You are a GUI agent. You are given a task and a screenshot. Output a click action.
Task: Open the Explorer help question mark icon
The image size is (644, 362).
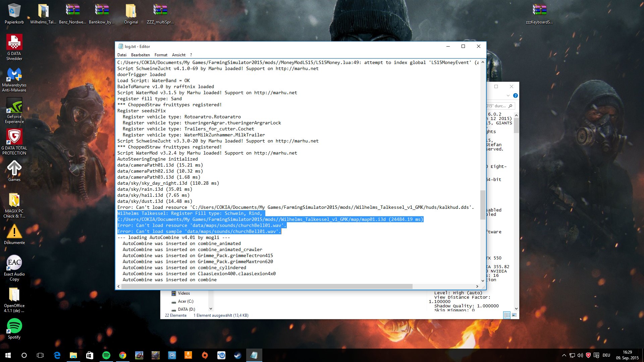pos(516,96)
